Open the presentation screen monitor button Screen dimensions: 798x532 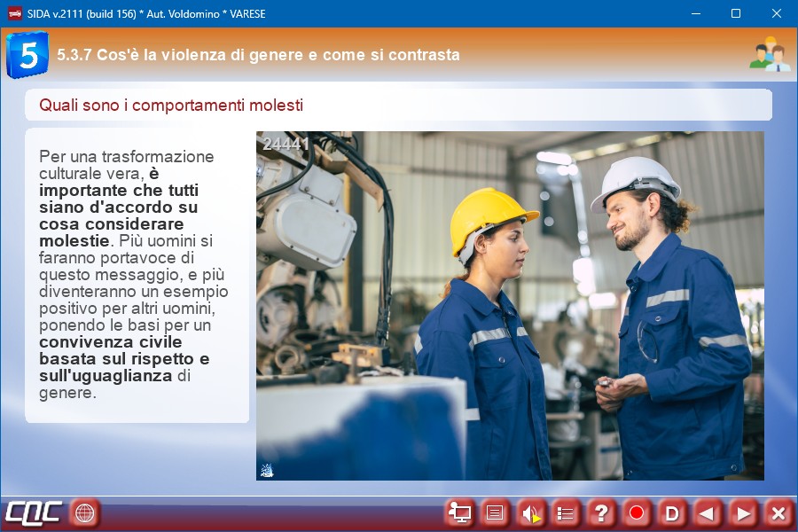click(459, 512)
